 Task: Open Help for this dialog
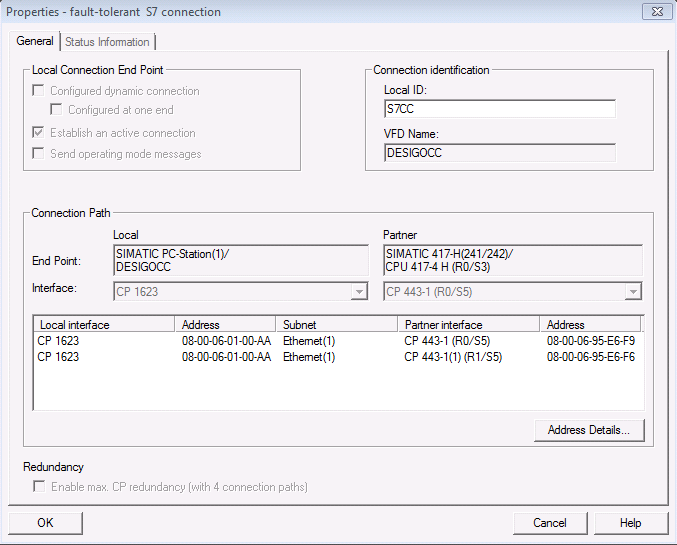tap(630, 523)
